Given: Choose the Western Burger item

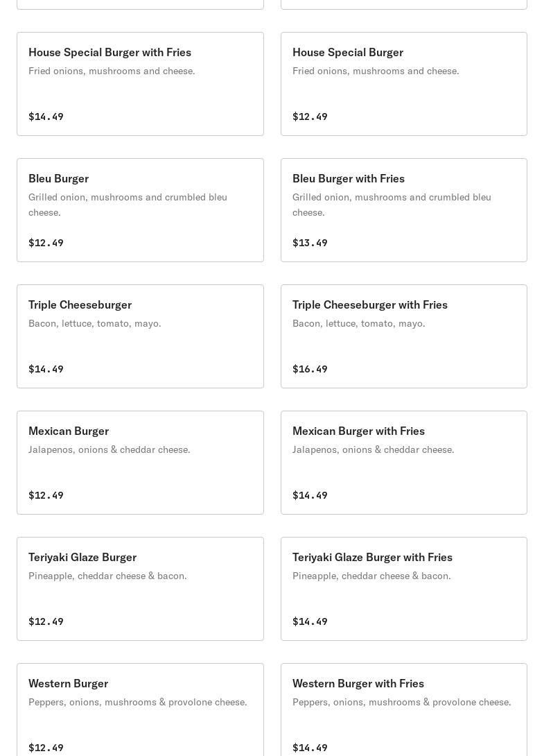Looking at the screenshot, I should pyautogui.click(x=140, y=710).
